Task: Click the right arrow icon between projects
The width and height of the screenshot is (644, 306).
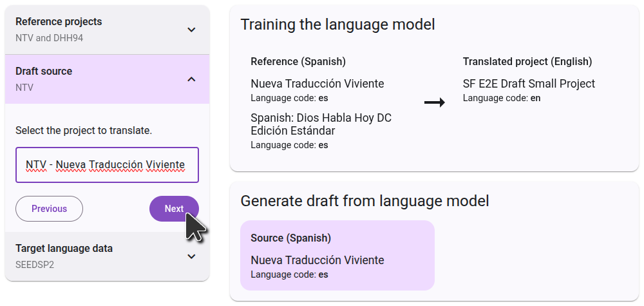Action: click(x=435, y=103)
